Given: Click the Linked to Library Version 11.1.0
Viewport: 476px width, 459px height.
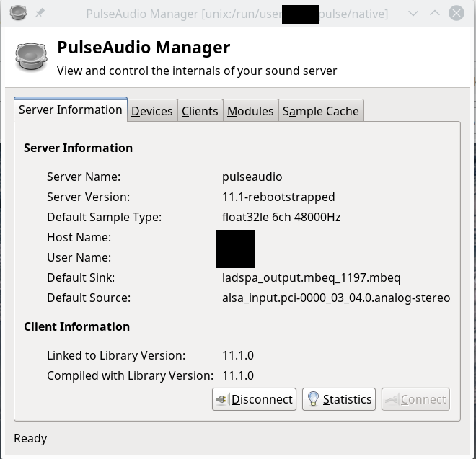Looking at the screenshot, I should (x=238, y=355).
